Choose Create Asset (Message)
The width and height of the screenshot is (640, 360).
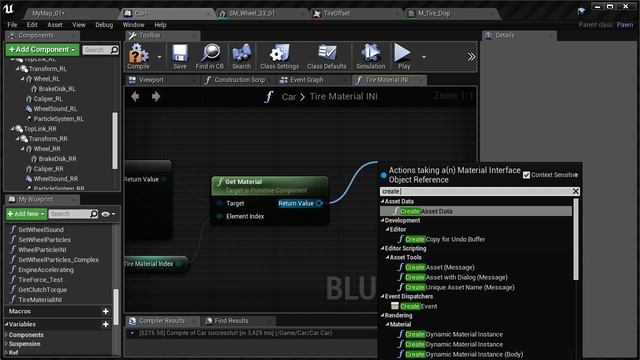(436, 267)
